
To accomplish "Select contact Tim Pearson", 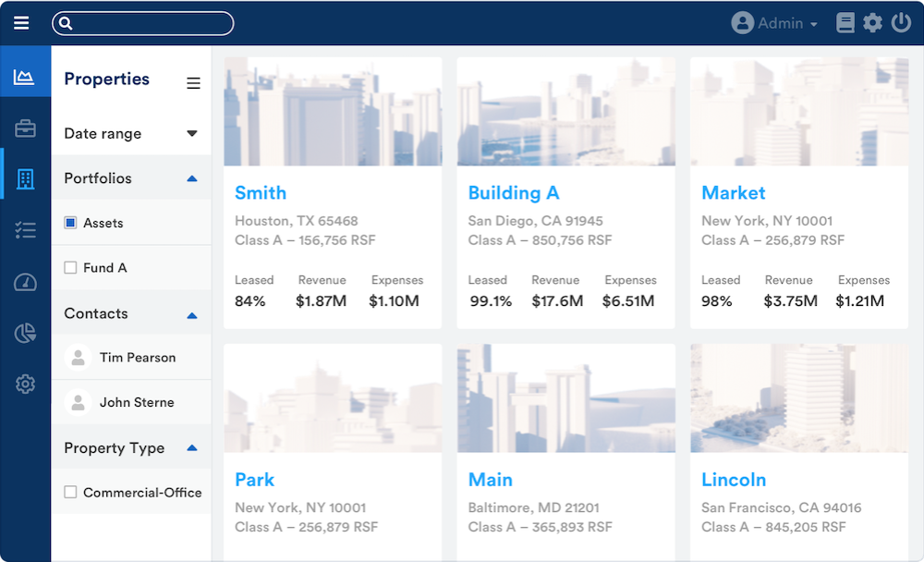I will pos(137,358).
